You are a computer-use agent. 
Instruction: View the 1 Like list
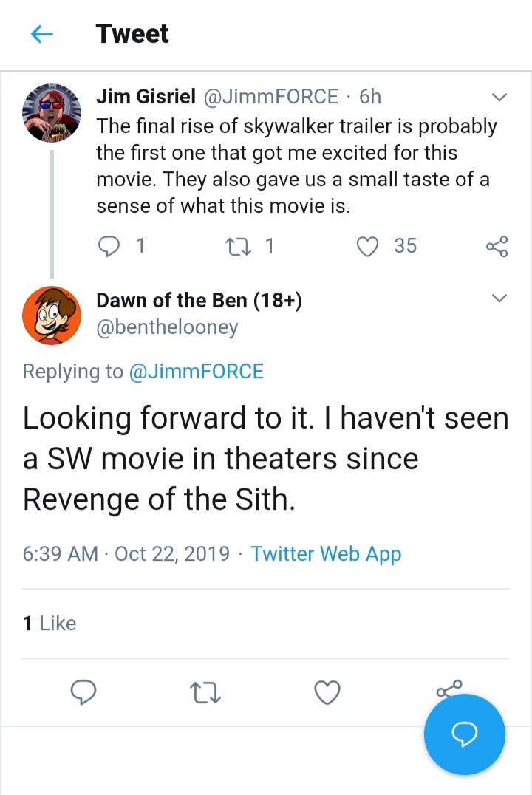coord(50,623)
